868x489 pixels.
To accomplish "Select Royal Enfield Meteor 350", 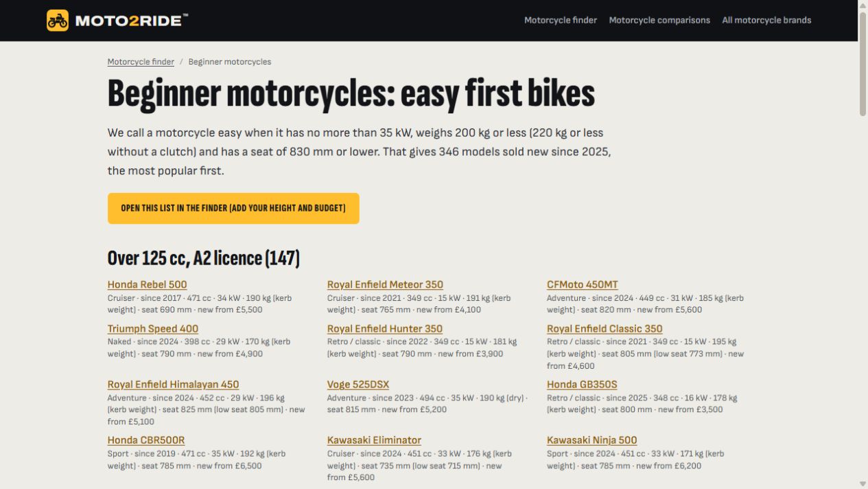I will pyautogui.click(x=385, y=284).
